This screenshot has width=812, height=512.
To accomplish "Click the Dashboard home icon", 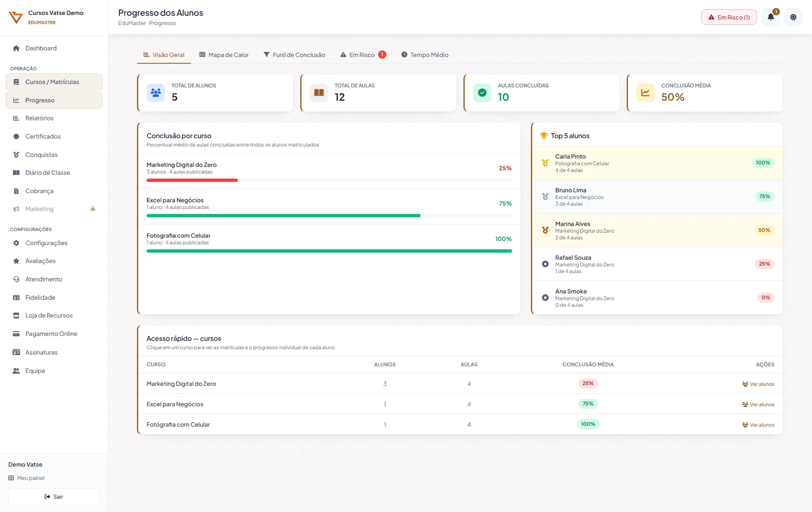I will click(16, 48).
